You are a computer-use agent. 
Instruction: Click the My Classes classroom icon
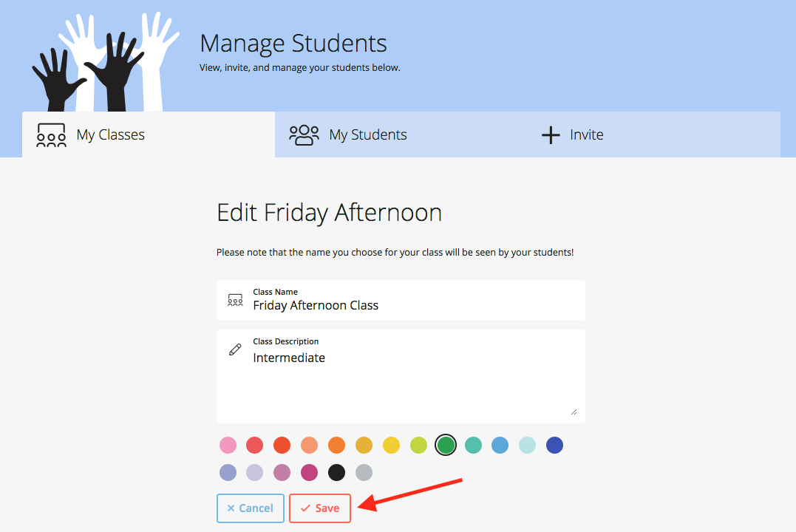pyautogui.click(x=51, y=135)
